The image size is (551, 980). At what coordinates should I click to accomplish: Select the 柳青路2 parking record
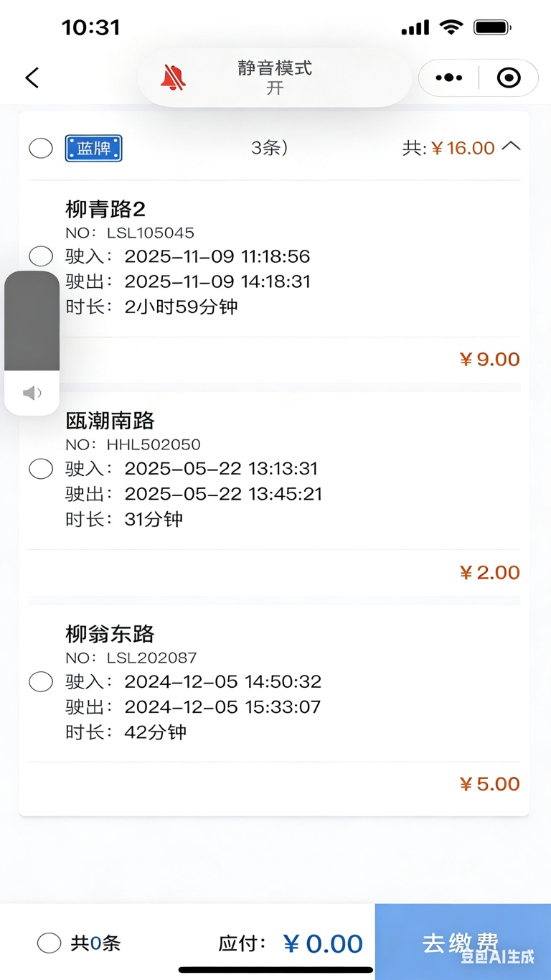41,256
